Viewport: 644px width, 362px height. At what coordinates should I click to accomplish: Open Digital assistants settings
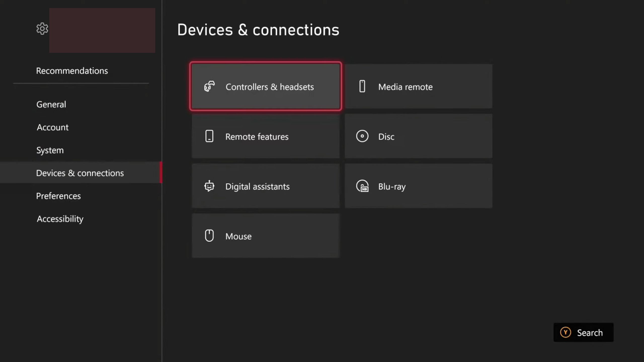[x=266, y=186]
